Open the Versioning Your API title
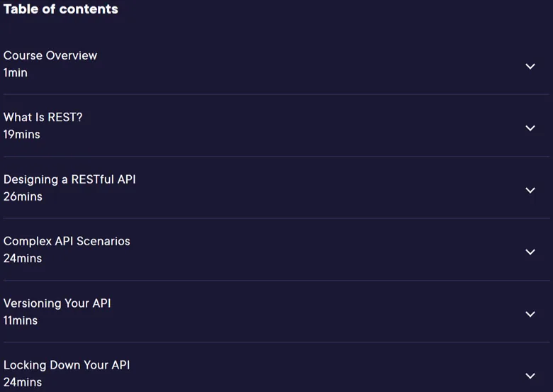553x392 pixels. 57,303
